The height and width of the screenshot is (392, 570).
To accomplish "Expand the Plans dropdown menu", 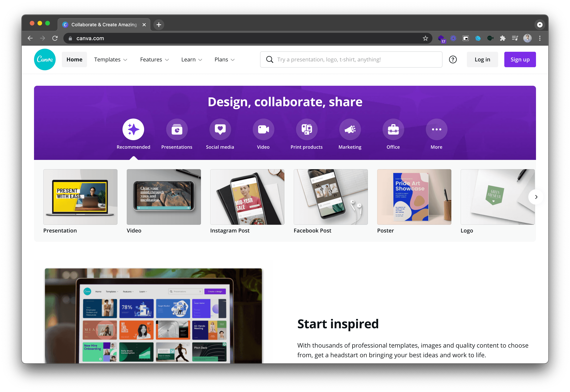I will (x=224, y=59).
